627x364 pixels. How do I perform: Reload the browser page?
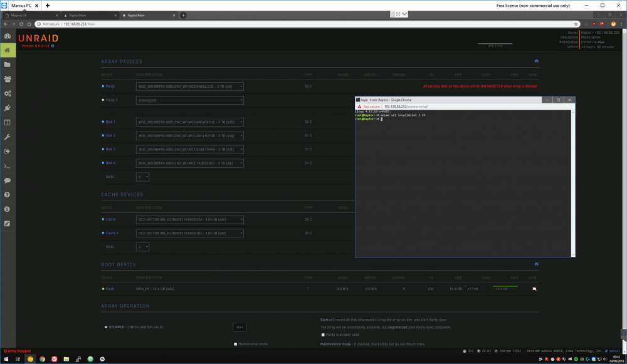pyautogui.click(x=21, y=24)
